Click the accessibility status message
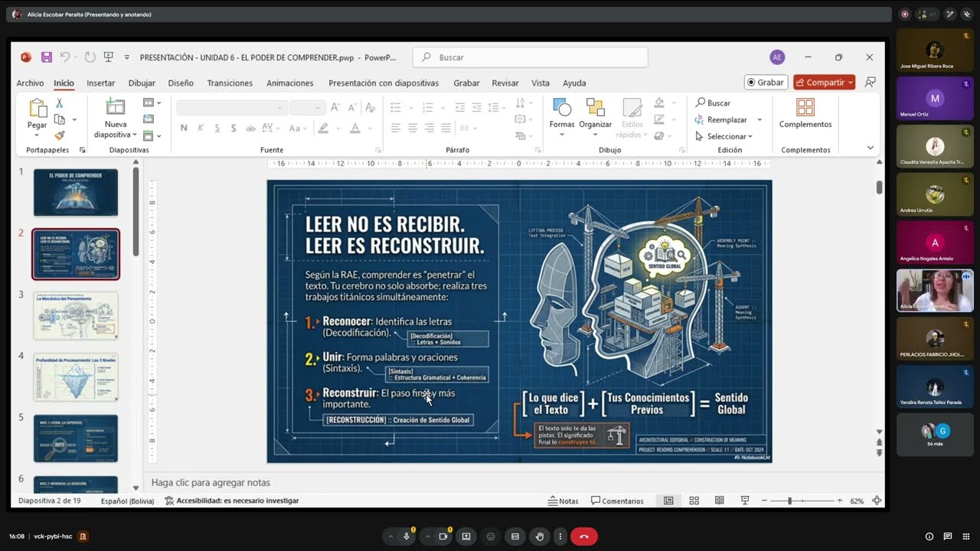 click(232, 500)
